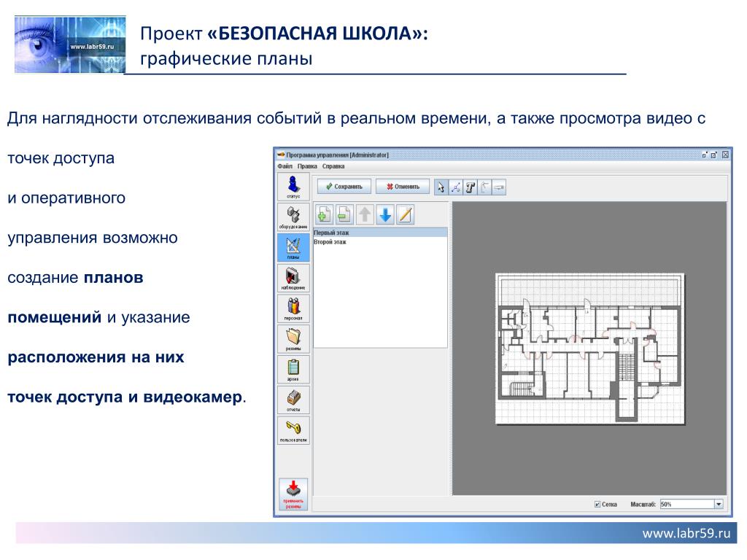This screenshot has height=560, width=747.
Task: Select the планы sidebar section
Action: pyautogui.click(x=293, y=248)
